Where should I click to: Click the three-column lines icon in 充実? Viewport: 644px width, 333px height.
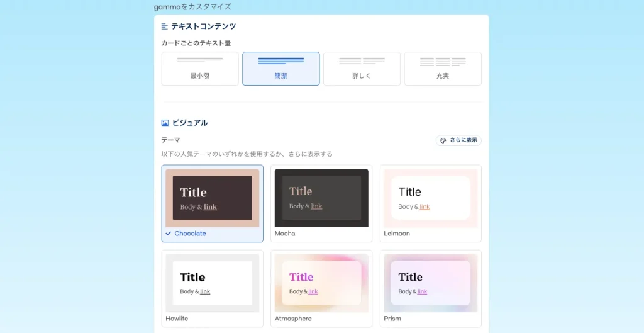[x=443, y=62]
